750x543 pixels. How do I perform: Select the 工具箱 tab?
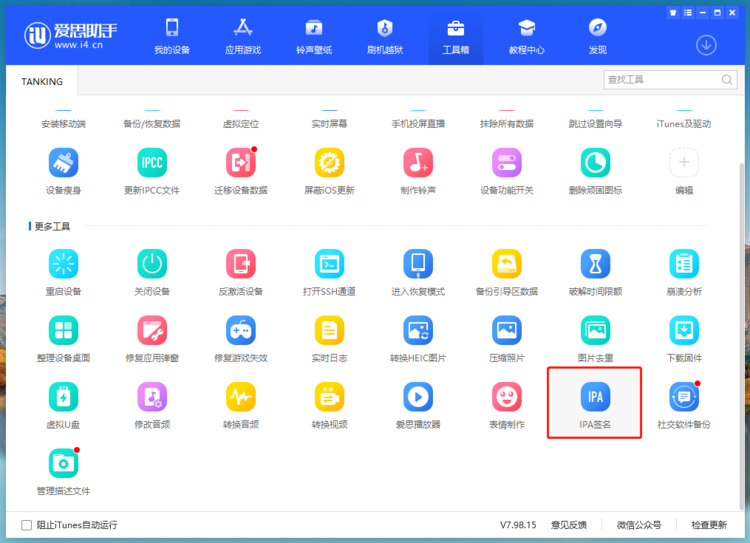(455, 36)
